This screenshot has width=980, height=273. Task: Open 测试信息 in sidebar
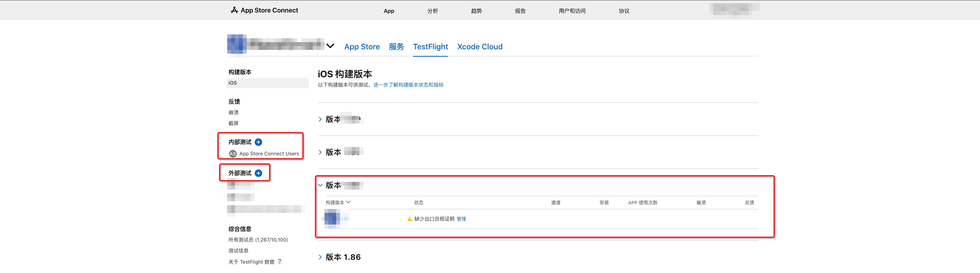pyautogui.click(x=238, y=251)
